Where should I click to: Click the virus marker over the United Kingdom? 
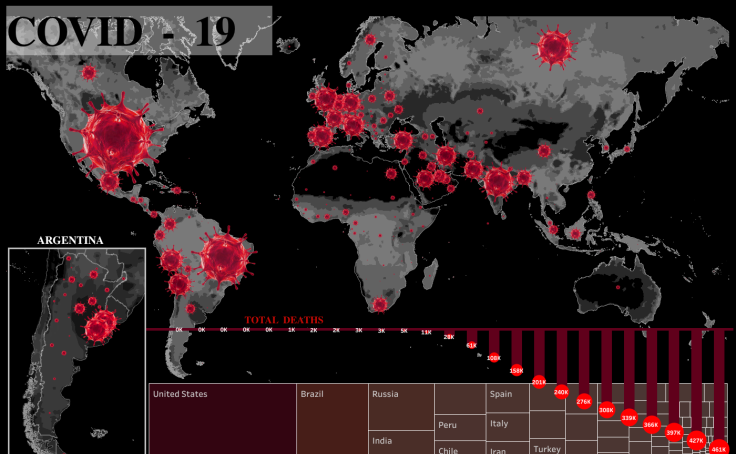click(x=325, y=99)
